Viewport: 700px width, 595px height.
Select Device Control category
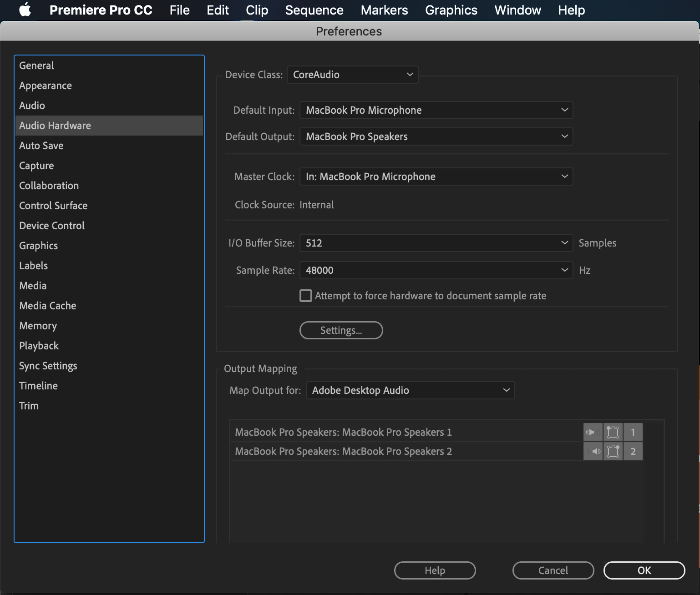click(109, 226)
